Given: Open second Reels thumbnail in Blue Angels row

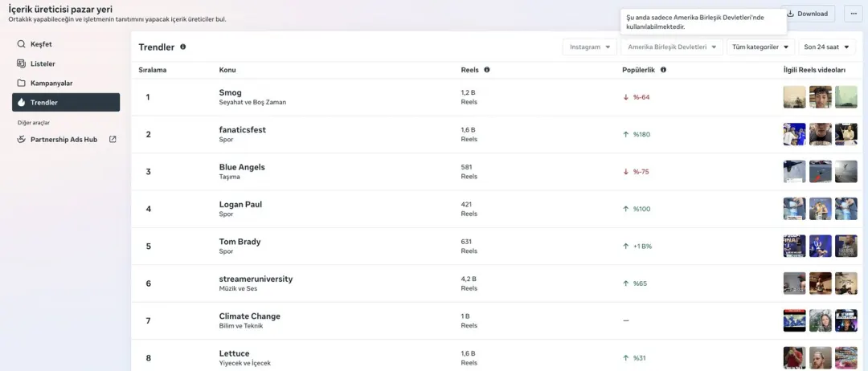Looking at the screenshot, I should pos(821,171).
